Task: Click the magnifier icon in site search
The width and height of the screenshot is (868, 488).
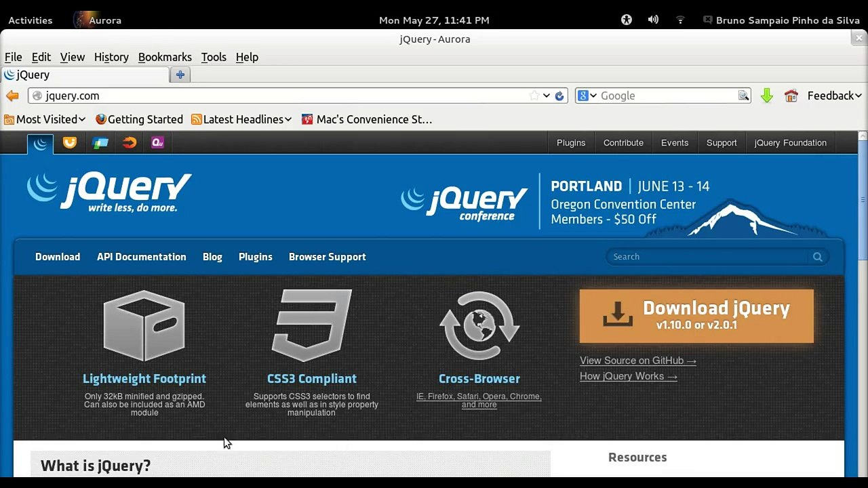Action: point(818,257)
